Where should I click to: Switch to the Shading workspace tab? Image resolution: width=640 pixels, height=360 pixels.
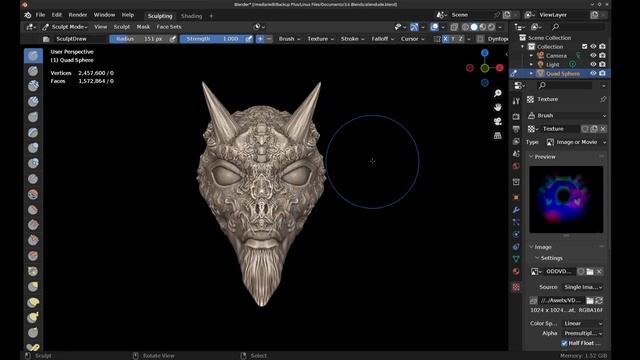(191, 16)
